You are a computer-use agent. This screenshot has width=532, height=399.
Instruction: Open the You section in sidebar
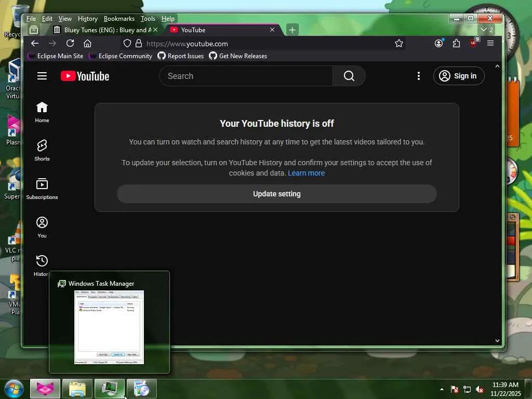[42, 228]
